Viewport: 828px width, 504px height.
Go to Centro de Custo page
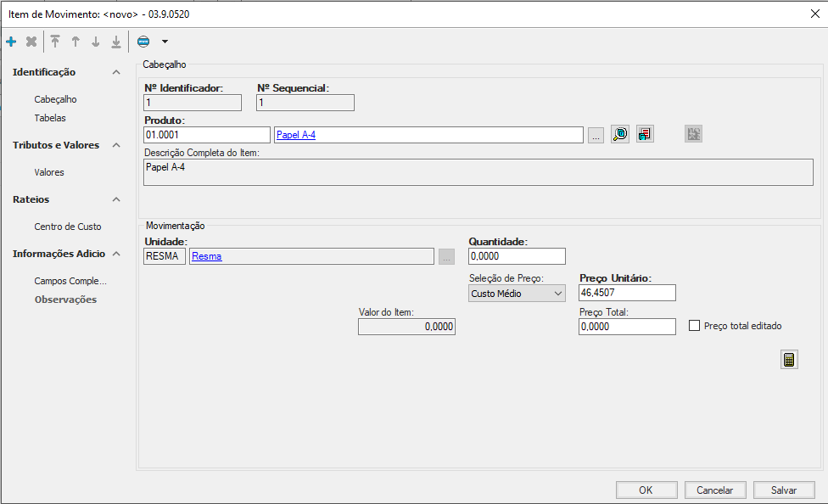click(x=68, y=227)
